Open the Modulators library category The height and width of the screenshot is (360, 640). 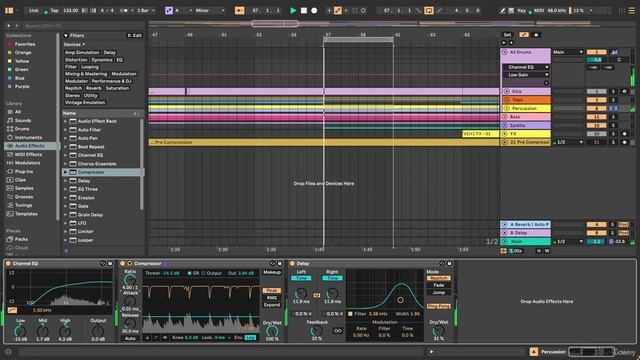pyautogui.click(x=27, y=163)
